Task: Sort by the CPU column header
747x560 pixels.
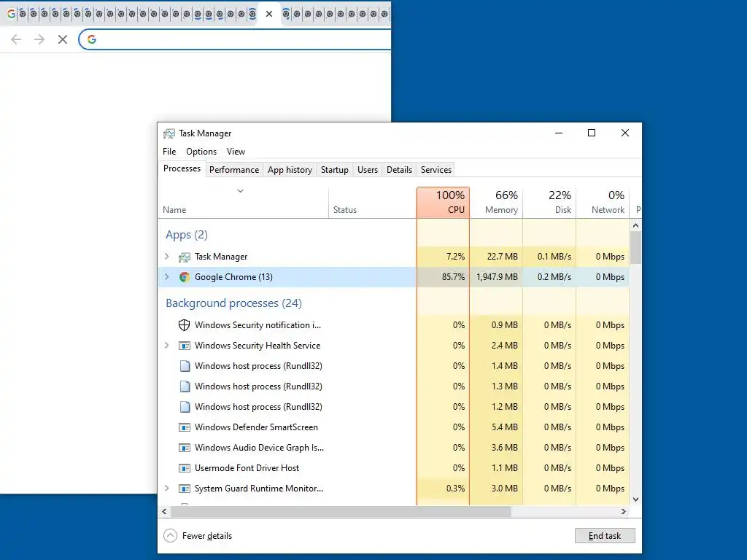Action: (443, 203)
